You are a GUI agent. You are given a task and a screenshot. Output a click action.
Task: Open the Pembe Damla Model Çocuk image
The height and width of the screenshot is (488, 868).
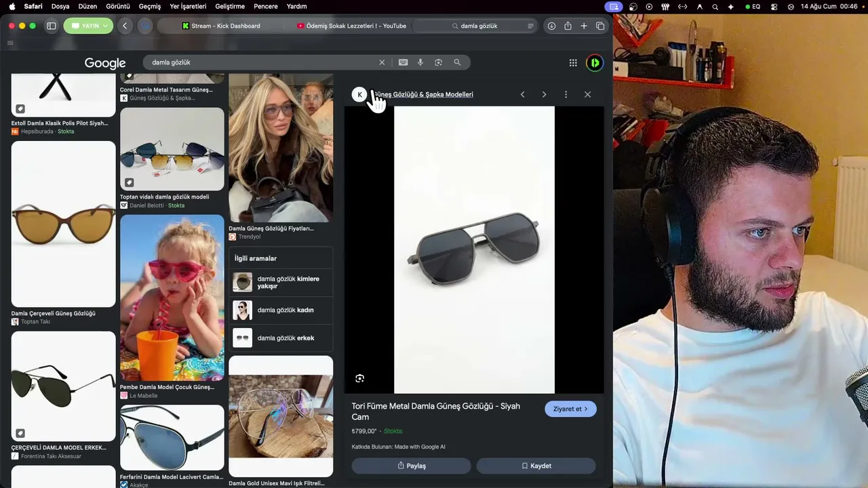[x=172, y=298]
